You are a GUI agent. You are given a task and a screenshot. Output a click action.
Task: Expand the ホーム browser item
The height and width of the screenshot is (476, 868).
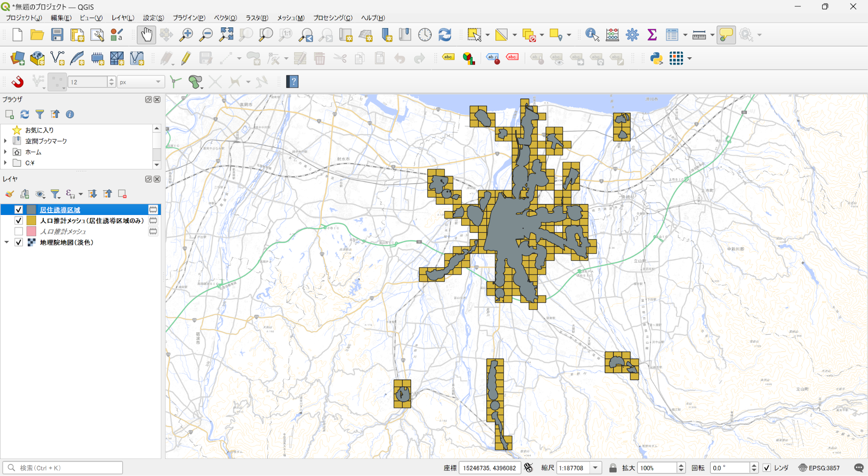pos(5,152)
